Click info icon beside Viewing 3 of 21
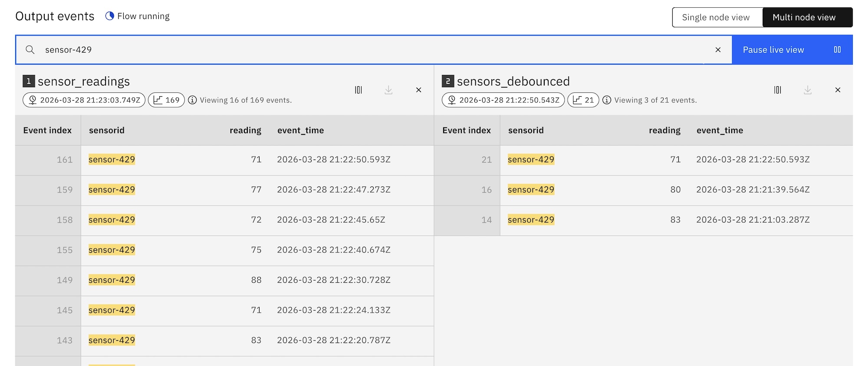The height and width of the screenshot is (366, 868). pyautogui.click(x=607, y=100)
